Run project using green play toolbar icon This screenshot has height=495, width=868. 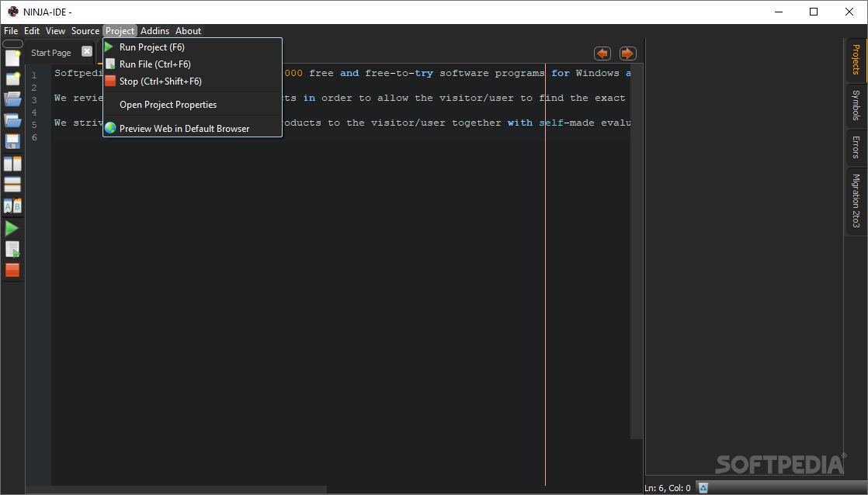point(12,228)
